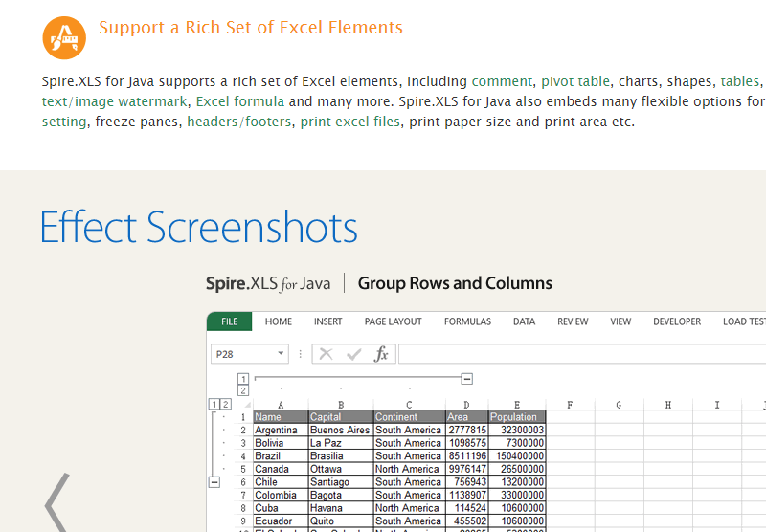Click the confirm checkmark icon in formula bar
This screenshot has height=532, width=766.
(353, 354)
